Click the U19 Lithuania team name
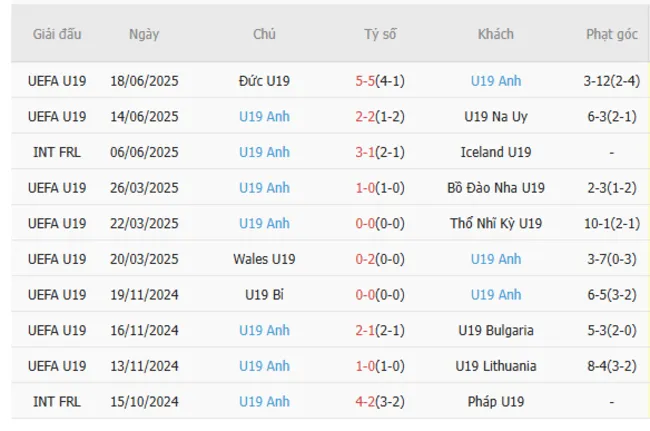This screenshot has height=431, width=650. [496, 366]
